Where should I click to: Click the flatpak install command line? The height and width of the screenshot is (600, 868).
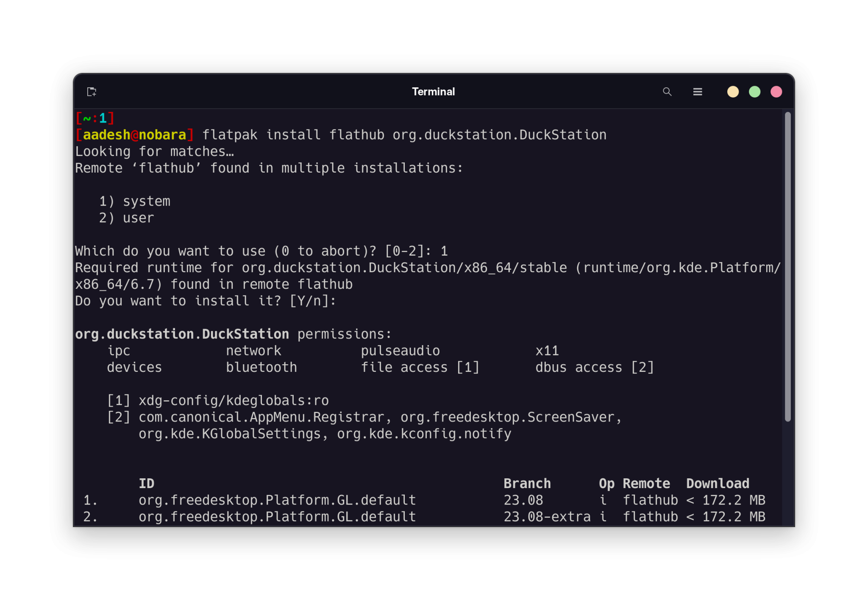(x=403, y=134)
